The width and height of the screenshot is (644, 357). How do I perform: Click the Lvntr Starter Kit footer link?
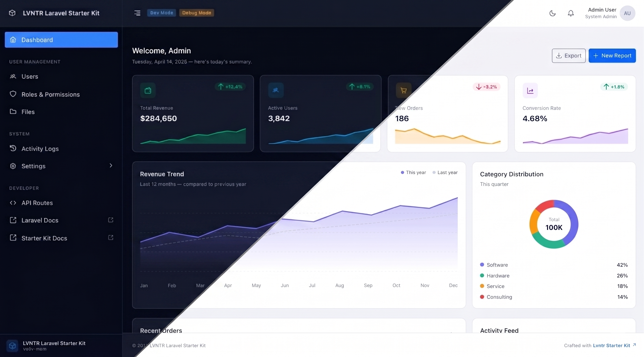(611, 346)
